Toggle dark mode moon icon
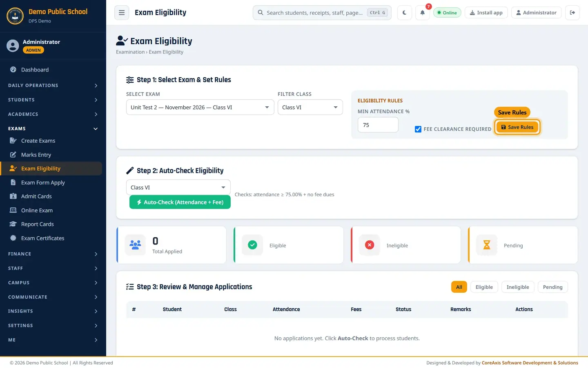Image resolution: width=588 pixels, height=368 pixels. pos(404,13)
